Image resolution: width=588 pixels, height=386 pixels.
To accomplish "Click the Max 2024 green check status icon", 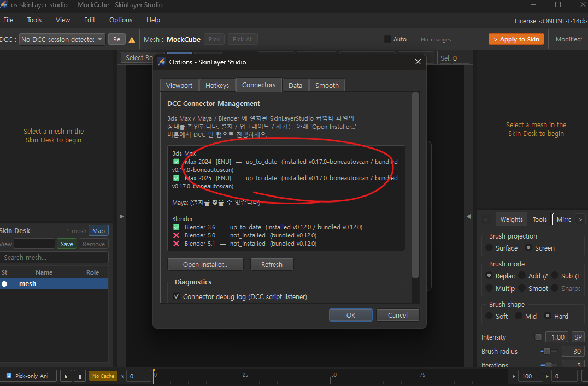I will tap(176, 162).
